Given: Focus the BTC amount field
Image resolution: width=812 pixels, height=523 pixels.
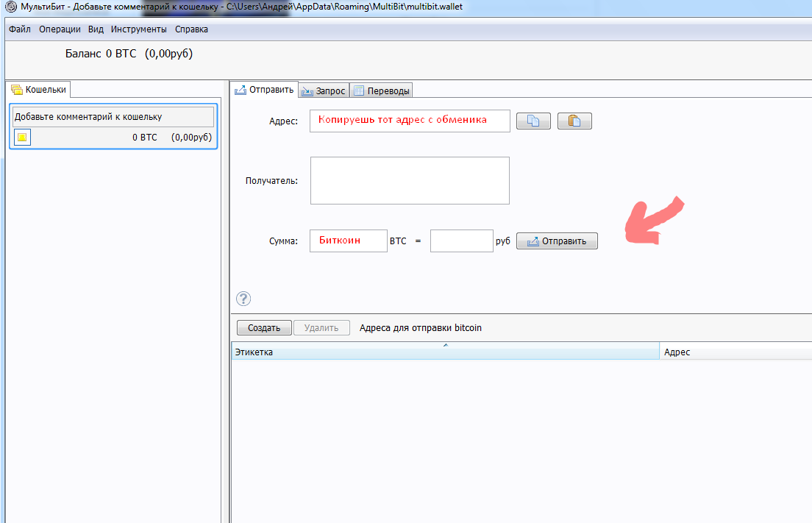Looking at the screenshot, I should tap(349, 241).
